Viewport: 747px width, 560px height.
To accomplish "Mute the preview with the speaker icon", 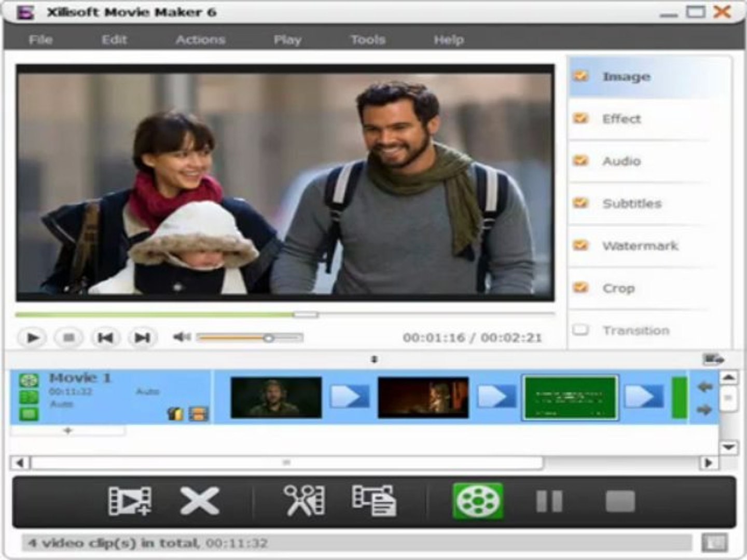I will (182, 338).
